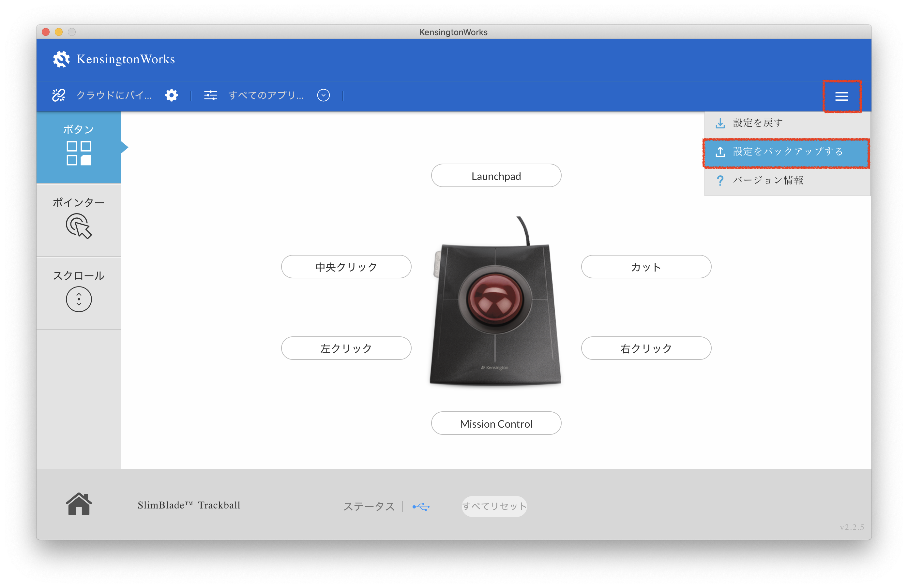Click the SlimBlade™ Trackball device name
The image size is (908, 588).
click(x=189, y=505)
